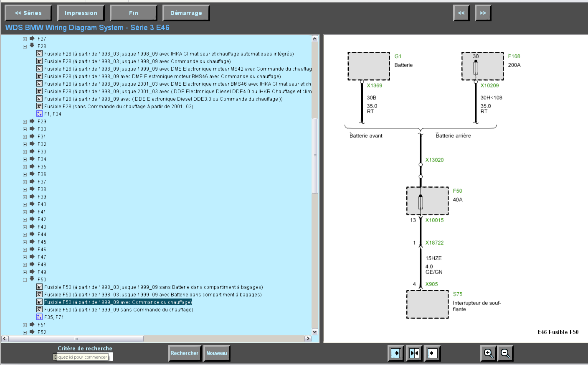
Task: Open Fusible F50 sans Commande du chauffage
Action: tap(119, 310)
